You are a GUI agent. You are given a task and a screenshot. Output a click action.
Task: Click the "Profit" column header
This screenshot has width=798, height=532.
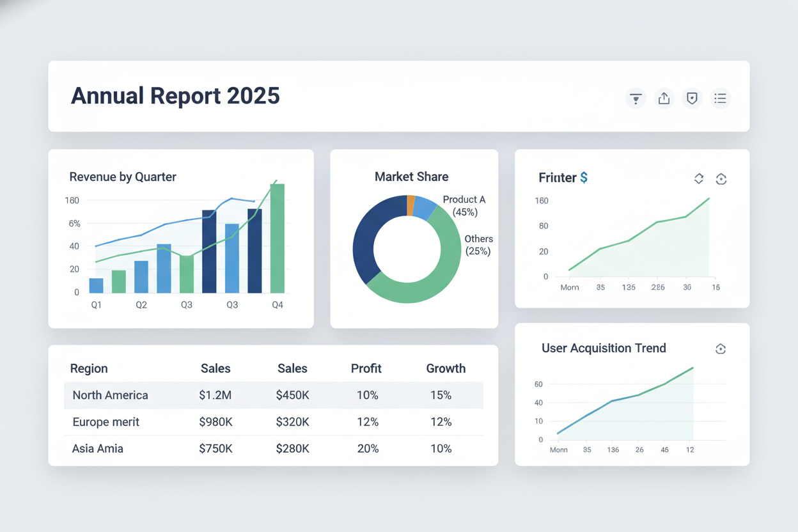(366, 368)
